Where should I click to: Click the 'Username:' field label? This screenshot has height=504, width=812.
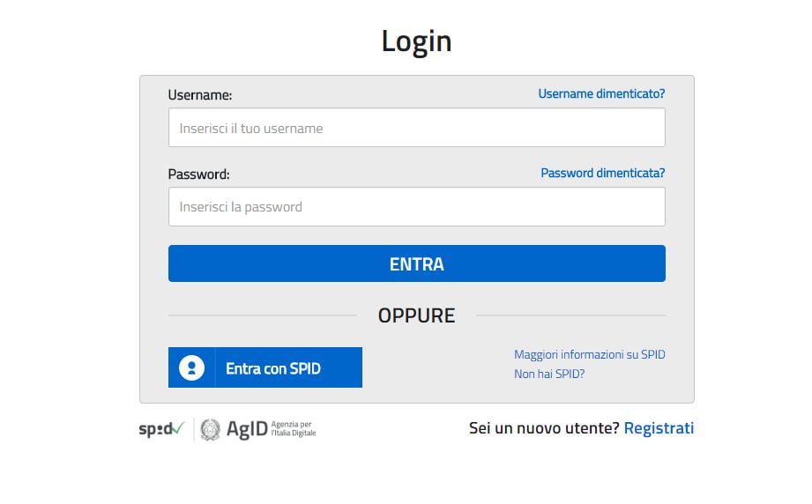pos(200,95)
